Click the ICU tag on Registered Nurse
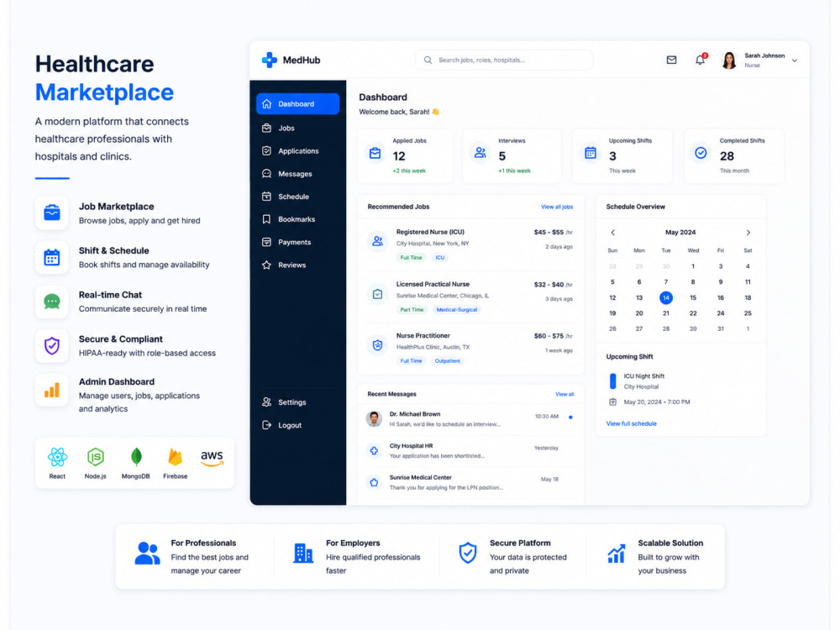Screen dimensions: 840x630 pyautogui.click(x=440, y=258)
